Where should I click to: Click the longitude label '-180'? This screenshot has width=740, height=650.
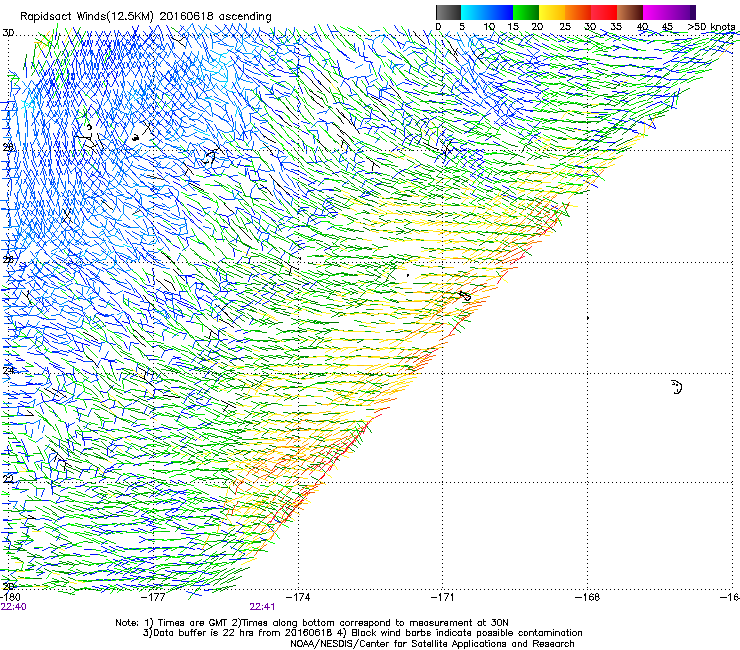[10, 597]
